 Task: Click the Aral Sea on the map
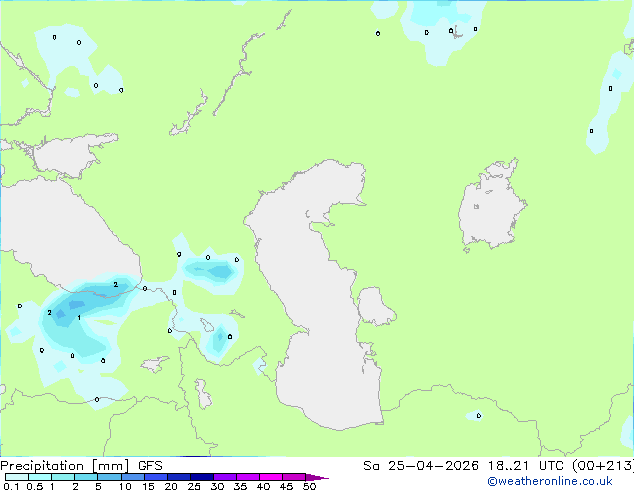point(491,206)
